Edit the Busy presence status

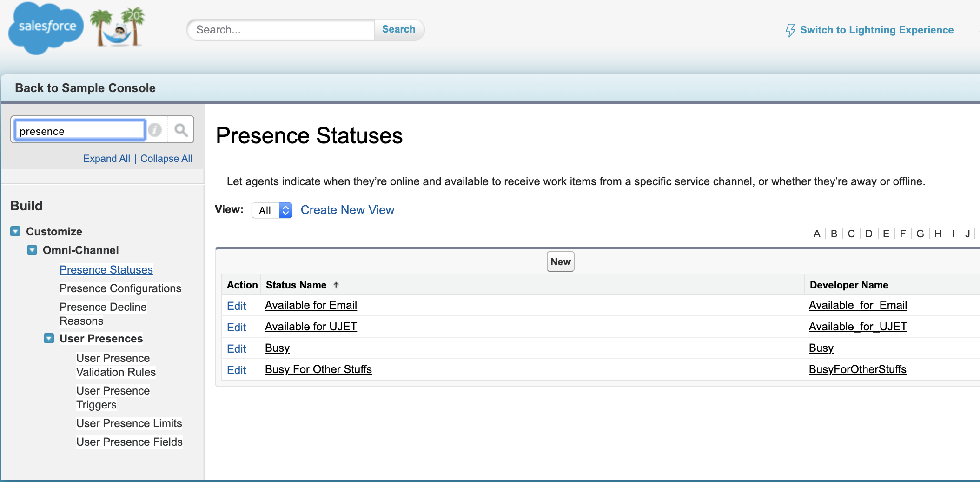click(236, 349)
